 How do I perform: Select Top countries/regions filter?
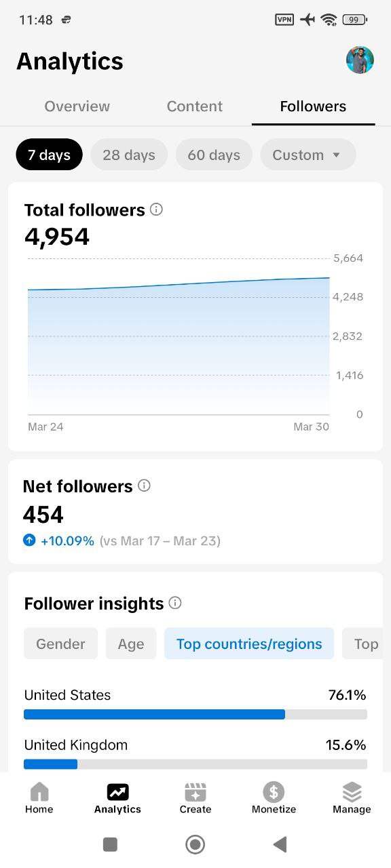(249, 644)
